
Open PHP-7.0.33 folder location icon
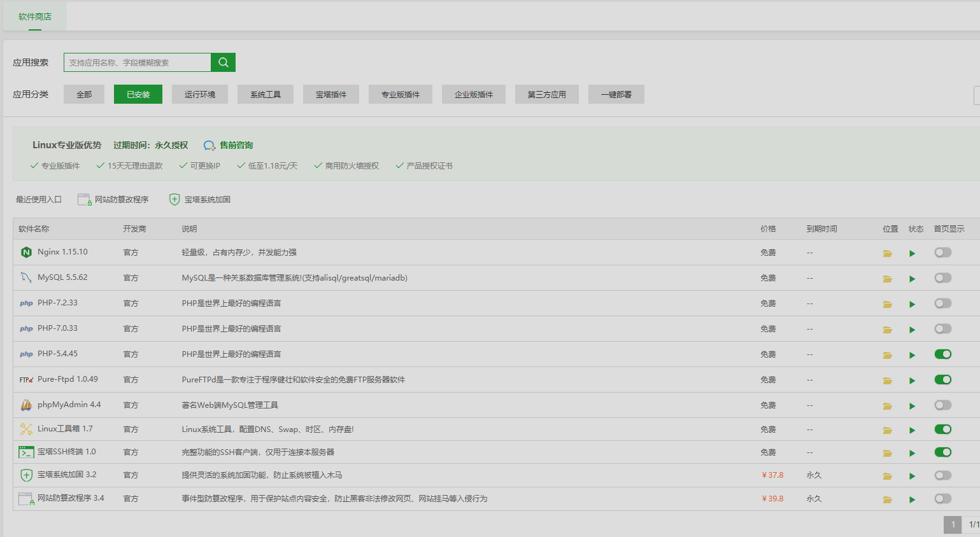(888, 330)
